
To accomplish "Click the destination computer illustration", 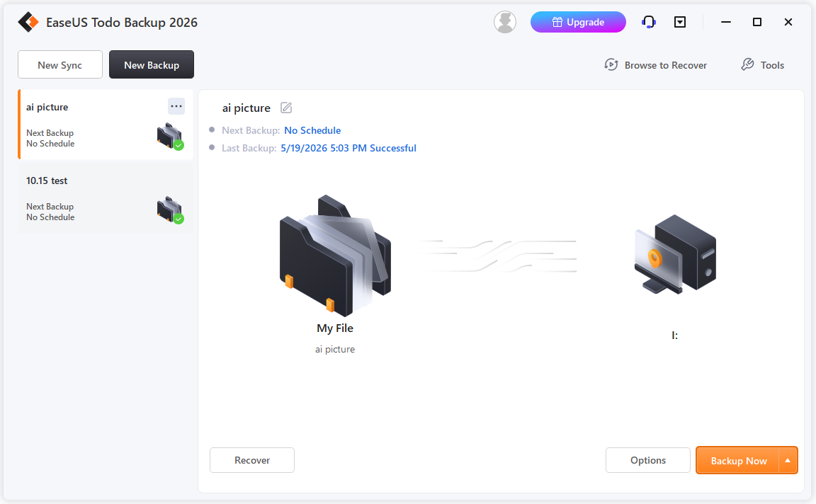I will [x=675, y=254].
